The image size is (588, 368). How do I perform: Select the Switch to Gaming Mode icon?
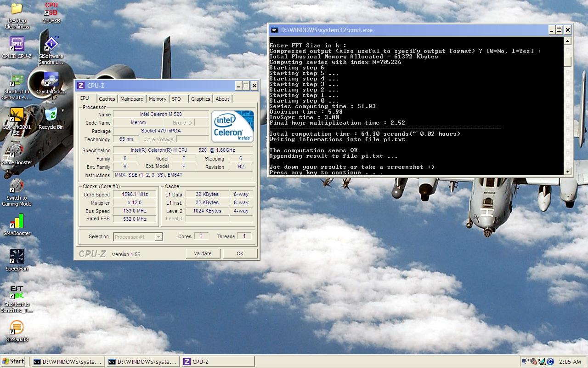[x=17, y=193]
